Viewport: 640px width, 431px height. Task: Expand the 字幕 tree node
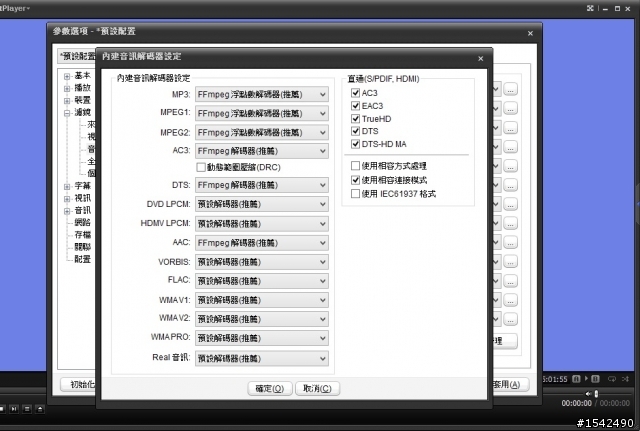point(67,187)
